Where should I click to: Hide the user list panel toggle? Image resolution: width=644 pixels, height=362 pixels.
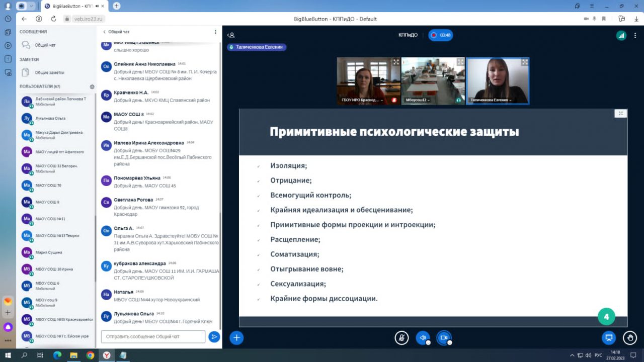(231, 35)
